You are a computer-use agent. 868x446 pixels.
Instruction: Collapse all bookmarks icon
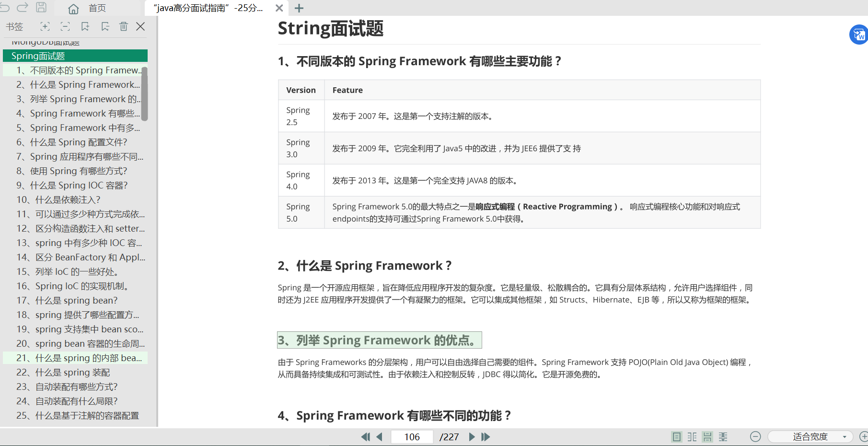coord(65,26)
